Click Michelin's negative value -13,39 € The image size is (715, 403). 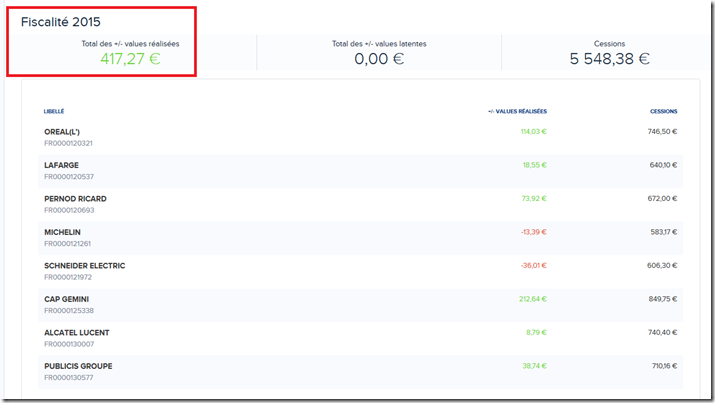[533, 232]
